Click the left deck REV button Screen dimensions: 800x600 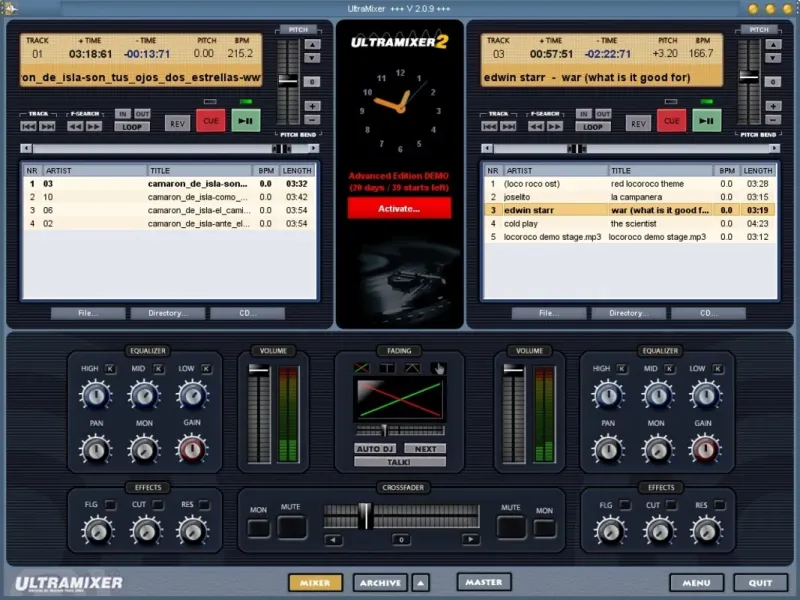(178, 123)
